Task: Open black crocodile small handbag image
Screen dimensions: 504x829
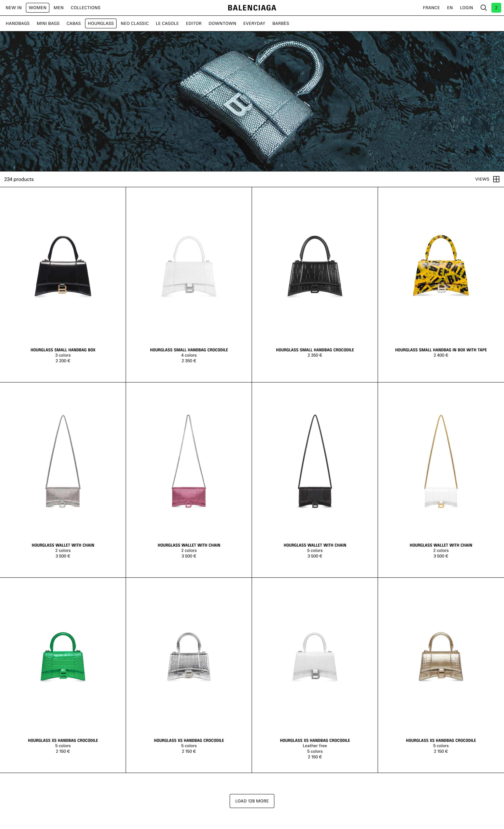Action: [315, 266]
